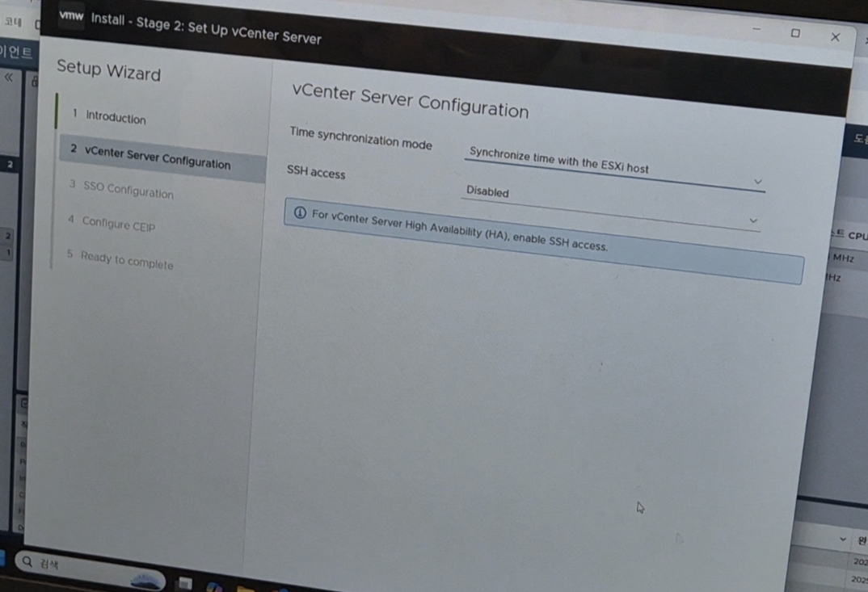
Task: Open the task view icon in the taskbar
Action: click(185, 583)
